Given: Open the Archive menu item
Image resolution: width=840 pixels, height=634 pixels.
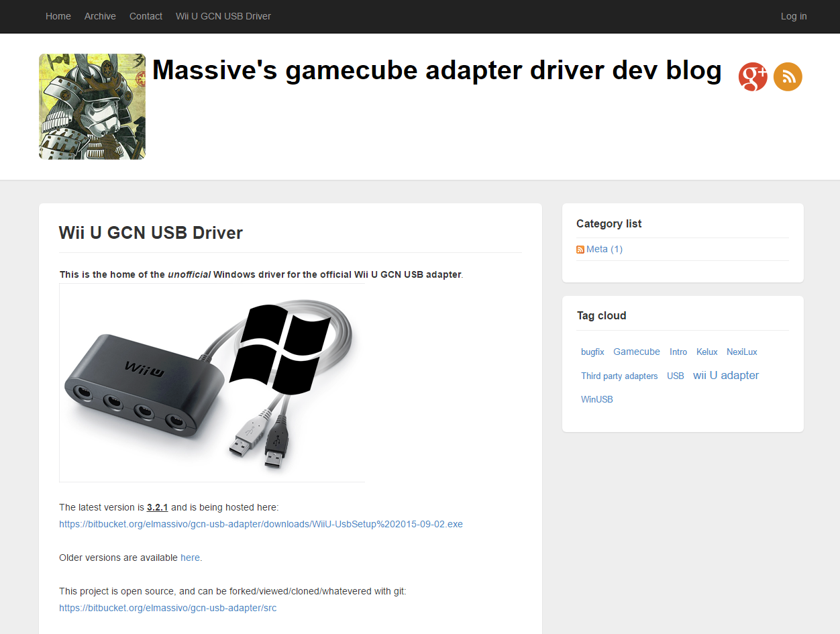Looking at the screenshot, I should pos(100,16).
